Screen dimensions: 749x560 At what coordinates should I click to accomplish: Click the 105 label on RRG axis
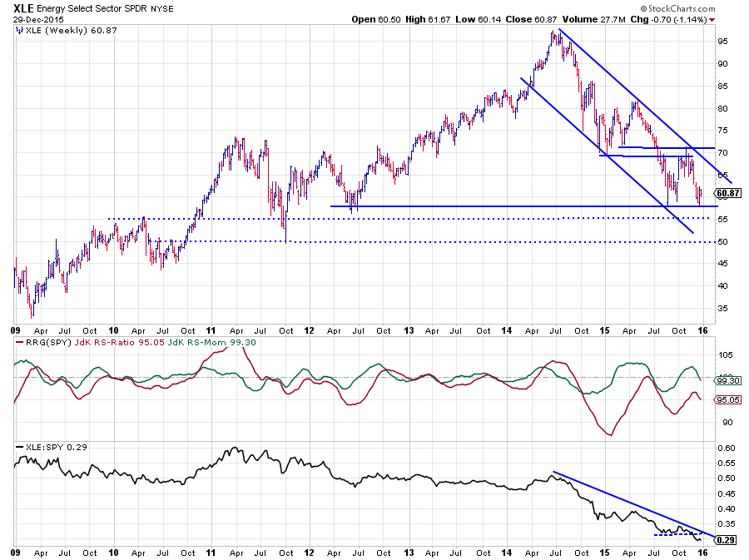pos(725,355)
